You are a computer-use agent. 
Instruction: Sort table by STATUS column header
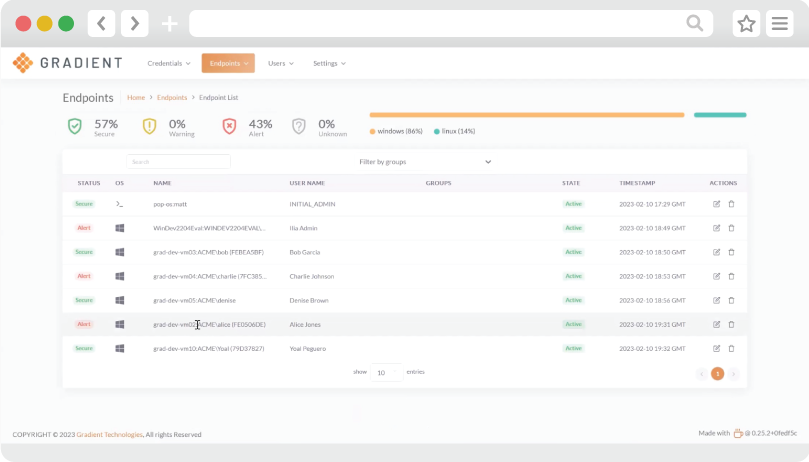pos(89,183)
